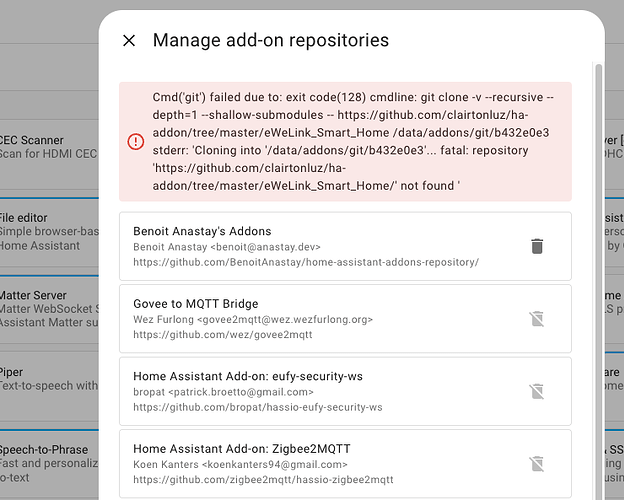This screenshot has width=624, height=500.
Task: Select the Govee to MQTT Bridge title
Action: [196, 304]
